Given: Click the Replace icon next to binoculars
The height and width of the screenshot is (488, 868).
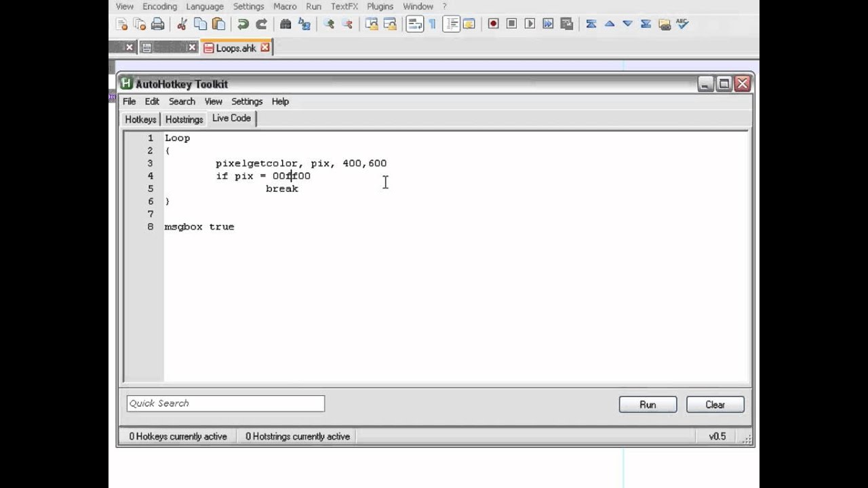Looking at the screenshot, I should click(x=304, y=24).
